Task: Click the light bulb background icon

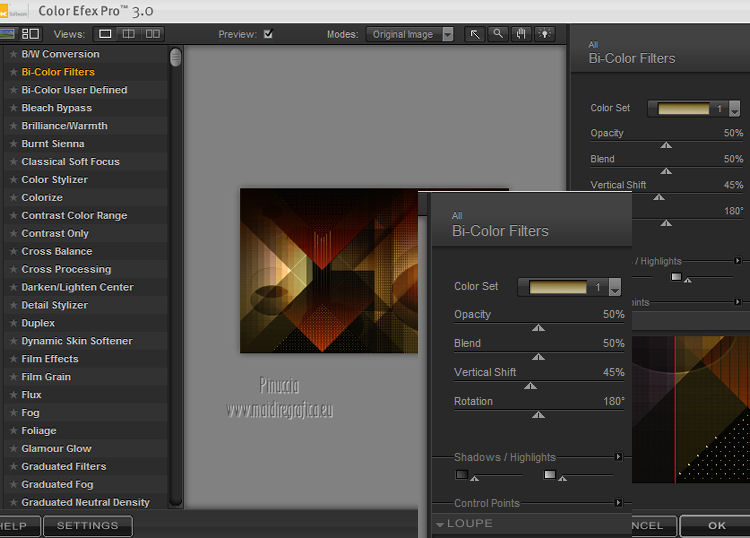Action: click(x=544, y=34)
